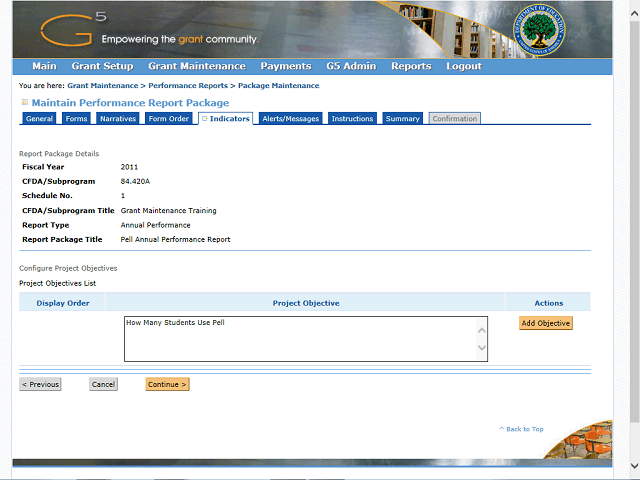The width and height of the screenshot is (640, 480).
Task: Open the Payments menu
Action: click(x=286, y=66)
